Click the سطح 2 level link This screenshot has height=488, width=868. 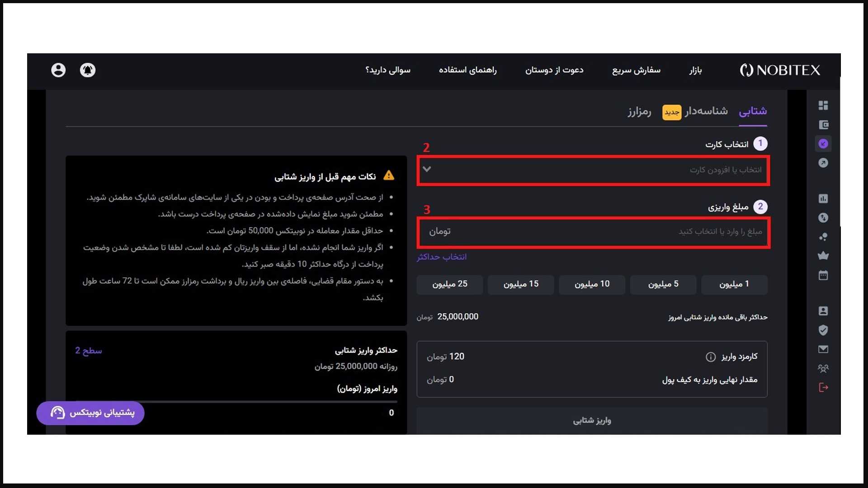pyautogui.click(x=89, y=351)
